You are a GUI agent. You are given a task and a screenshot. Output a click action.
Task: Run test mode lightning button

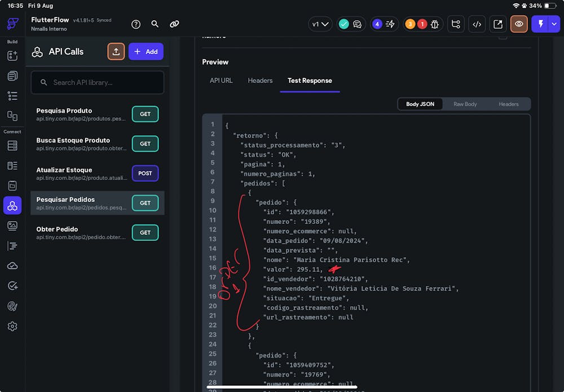pos(540,24)
